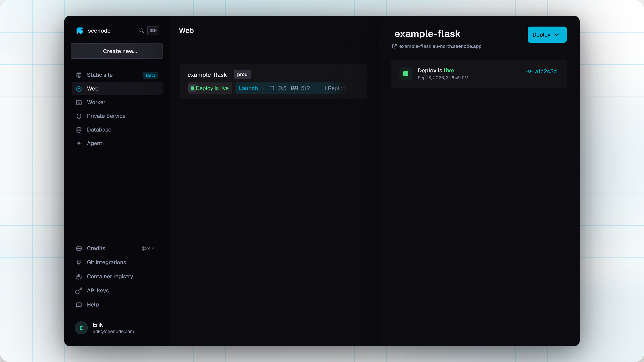Click the ⌘K shortcut badge
The image size is (644, 362).
[153, 31]
